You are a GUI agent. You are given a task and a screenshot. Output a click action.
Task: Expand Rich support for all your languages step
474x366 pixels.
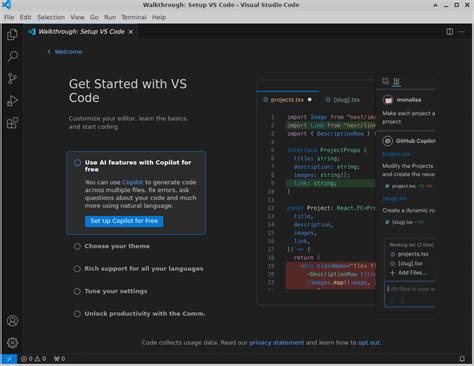[144, 269]
